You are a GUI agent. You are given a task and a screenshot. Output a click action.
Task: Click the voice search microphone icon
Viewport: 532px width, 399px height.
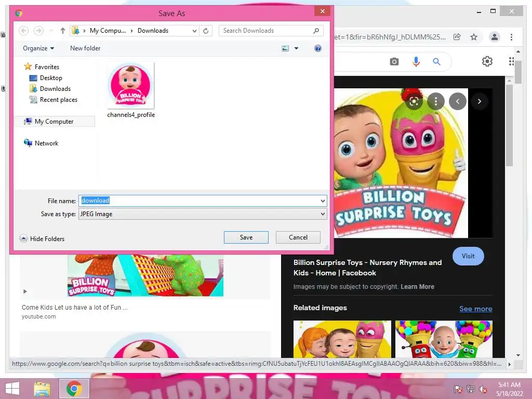416,61
